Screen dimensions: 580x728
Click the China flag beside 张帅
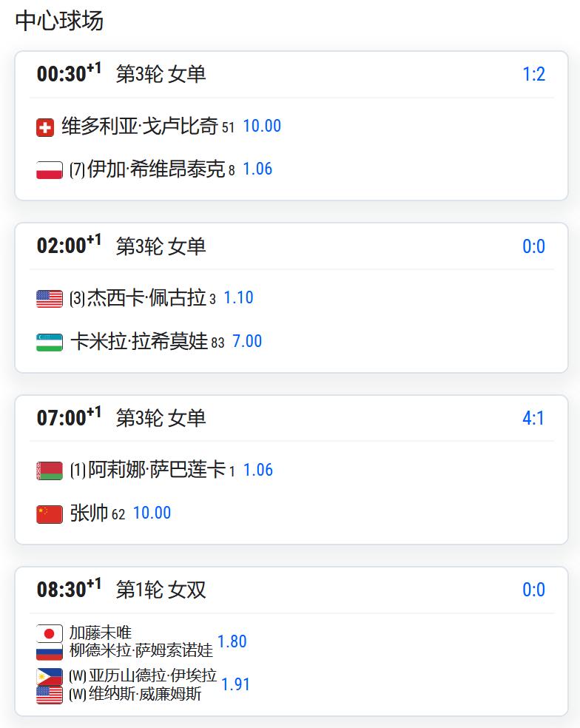pos(50,514)
